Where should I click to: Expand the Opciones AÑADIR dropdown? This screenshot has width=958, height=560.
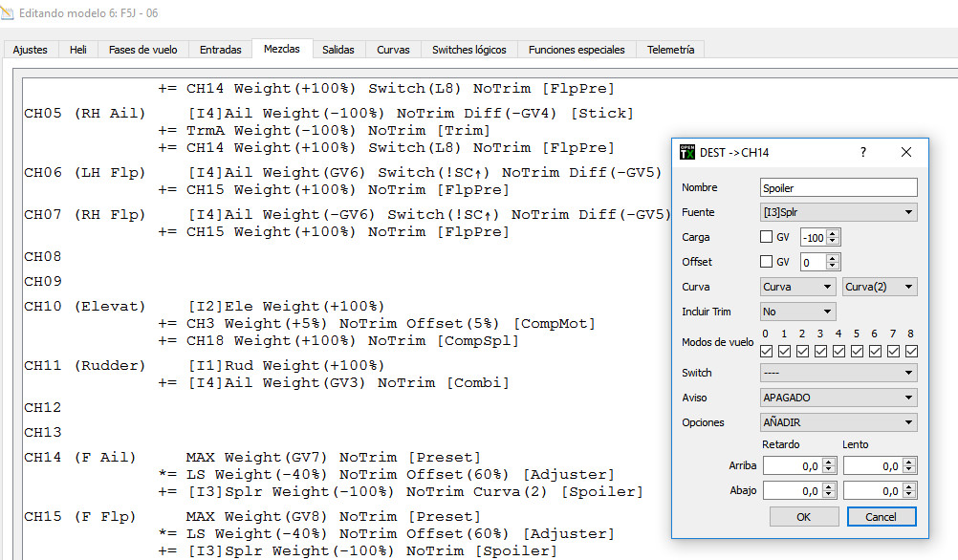tap(838, 422)
